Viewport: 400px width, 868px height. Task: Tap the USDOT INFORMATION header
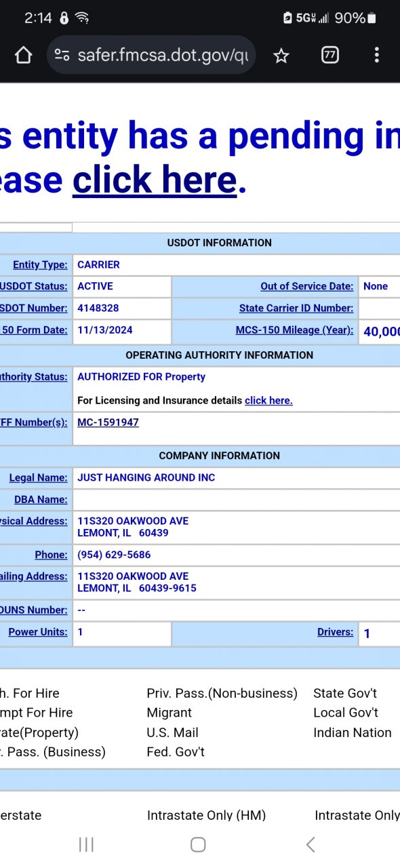[219, 243]
